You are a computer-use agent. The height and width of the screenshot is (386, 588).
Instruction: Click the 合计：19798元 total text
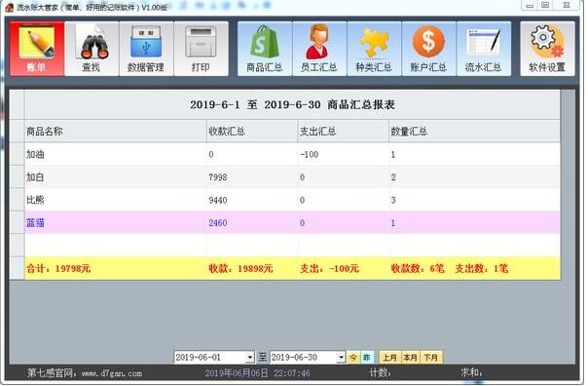(58, 268)
